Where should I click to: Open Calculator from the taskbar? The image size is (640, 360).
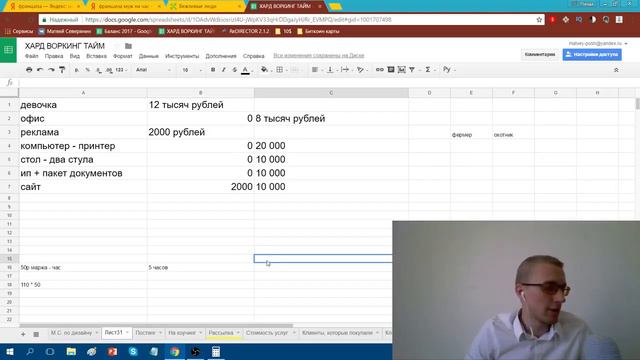[216, 352]
